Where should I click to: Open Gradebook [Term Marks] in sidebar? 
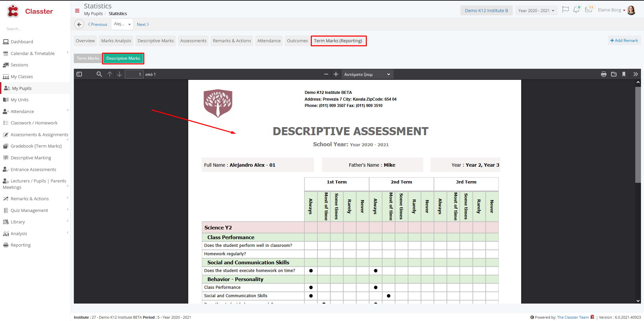point(36,146)
